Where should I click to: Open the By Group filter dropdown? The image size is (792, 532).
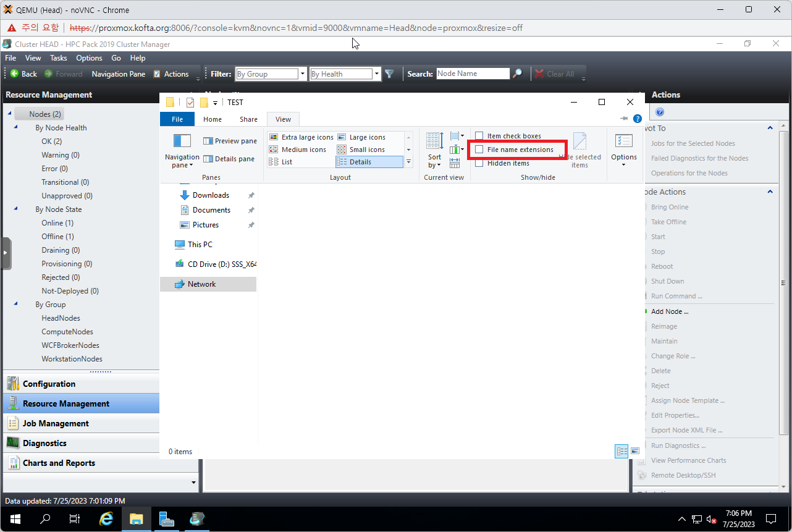pos(302,74)
